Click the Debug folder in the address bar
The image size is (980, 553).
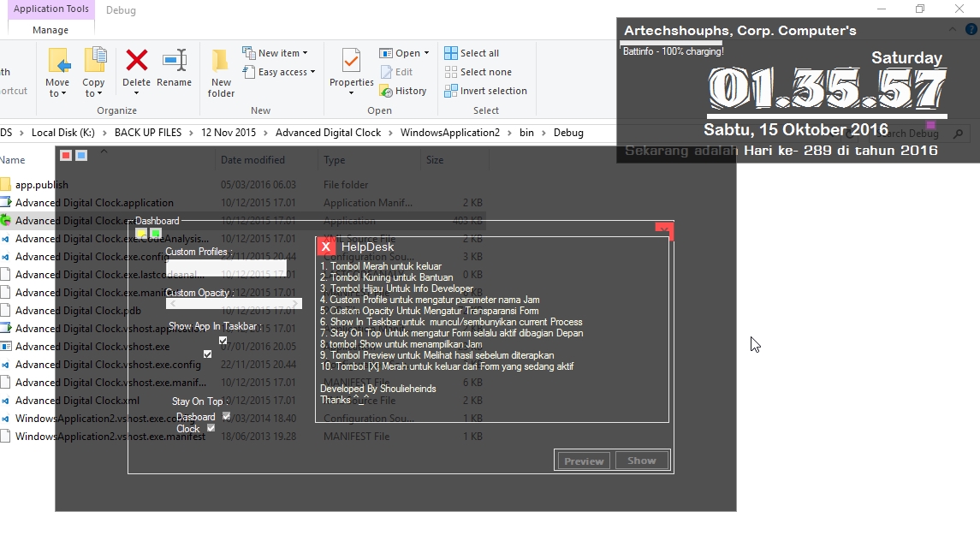click(568, 133)
